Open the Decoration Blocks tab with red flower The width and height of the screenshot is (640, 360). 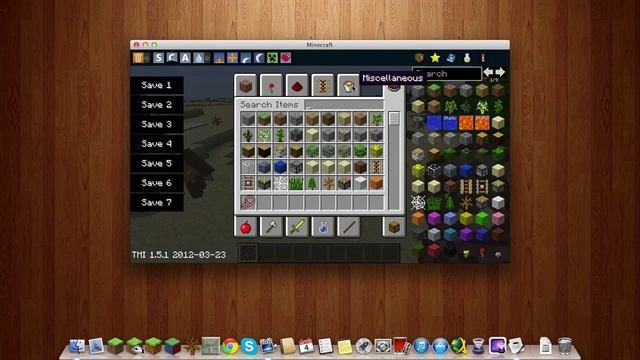271,85
